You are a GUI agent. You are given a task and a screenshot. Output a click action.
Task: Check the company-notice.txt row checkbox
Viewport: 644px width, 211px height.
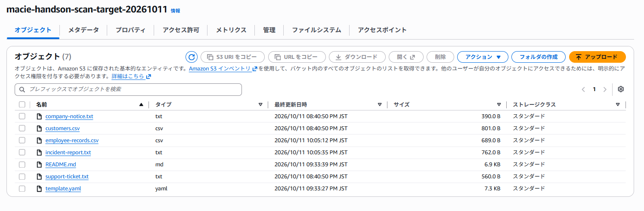pos(22,116)
